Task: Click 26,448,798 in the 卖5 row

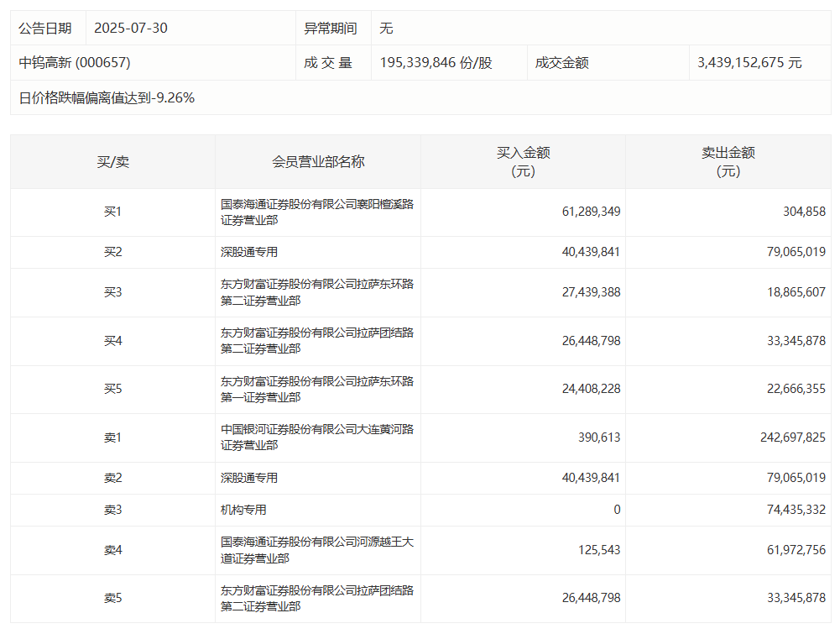Action: click(591, 599)
